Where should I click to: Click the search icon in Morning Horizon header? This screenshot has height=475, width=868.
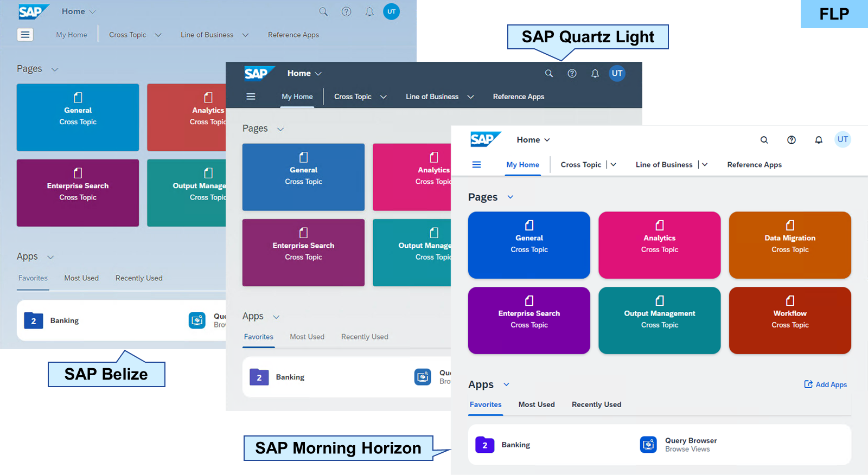point(764,140)
